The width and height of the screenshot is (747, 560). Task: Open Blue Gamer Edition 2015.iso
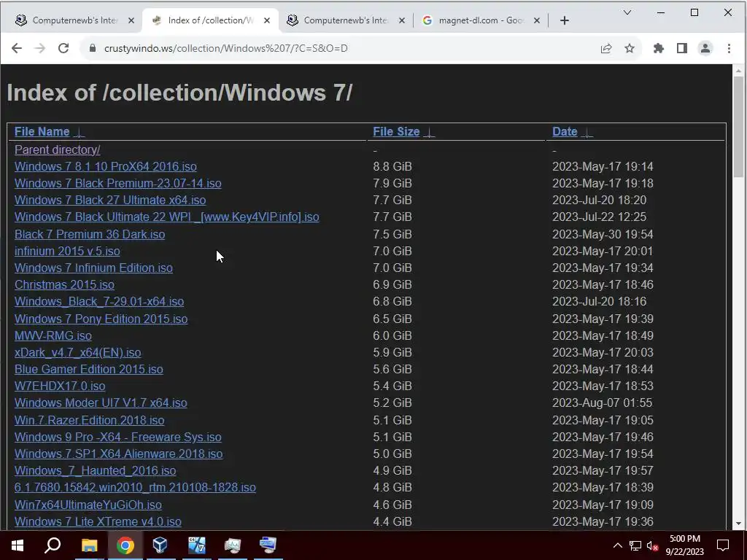[88, 369]
